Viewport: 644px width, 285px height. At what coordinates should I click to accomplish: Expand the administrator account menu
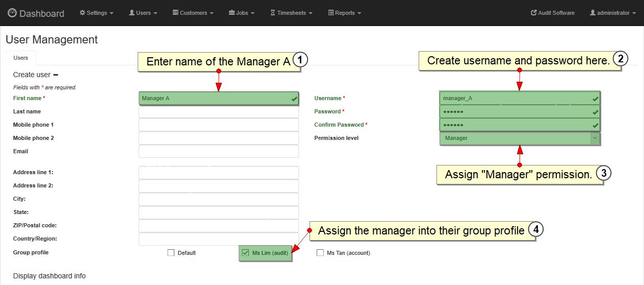pos(613,13)
